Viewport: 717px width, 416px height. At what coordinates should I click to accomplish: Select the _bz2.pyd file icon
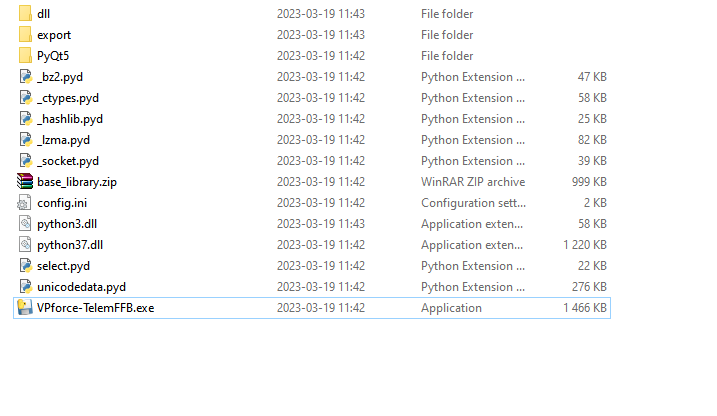pos(25,77)
